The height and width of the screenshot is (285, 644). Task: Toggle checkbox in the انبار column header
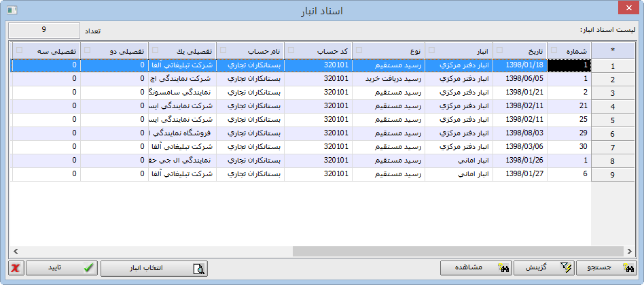point(431,50)
